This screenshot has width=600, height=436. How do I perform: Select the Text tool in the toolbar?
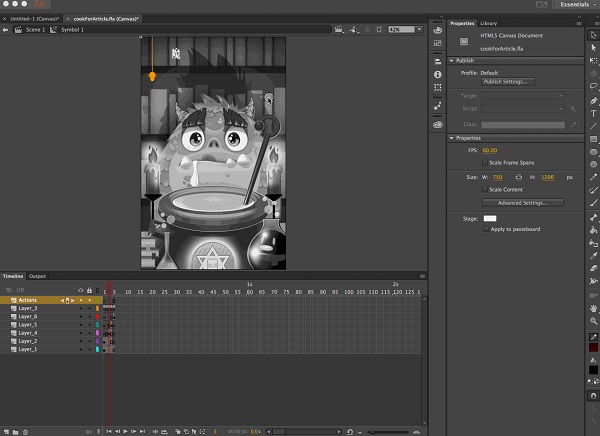(x=593, y=113)
